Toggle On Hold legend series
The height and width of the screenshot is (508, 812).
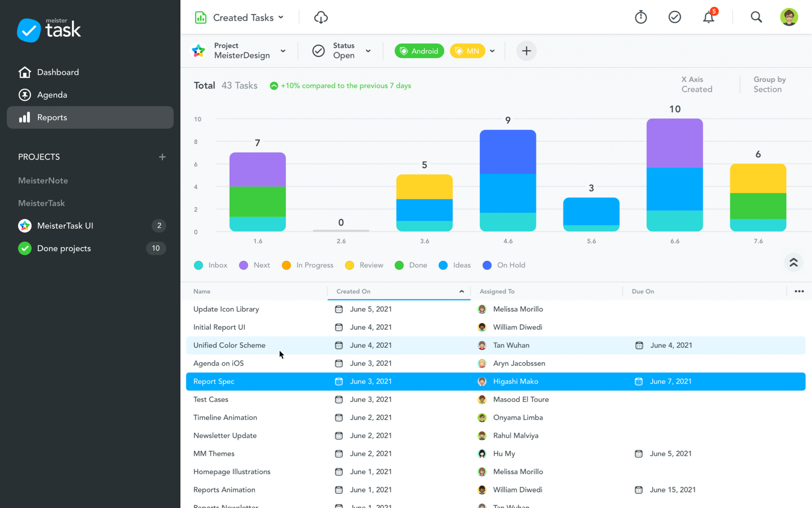(x=504, y=265)
